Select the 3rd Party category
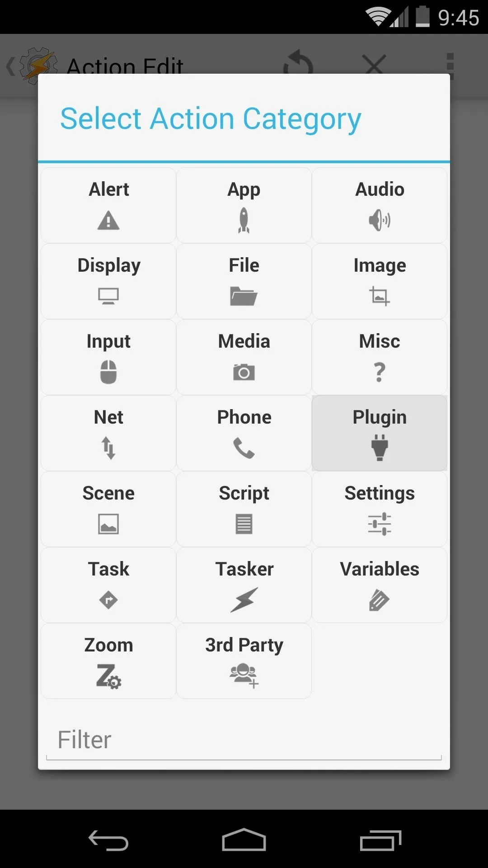Screen dimensions: 488x868 click(244, 661)
